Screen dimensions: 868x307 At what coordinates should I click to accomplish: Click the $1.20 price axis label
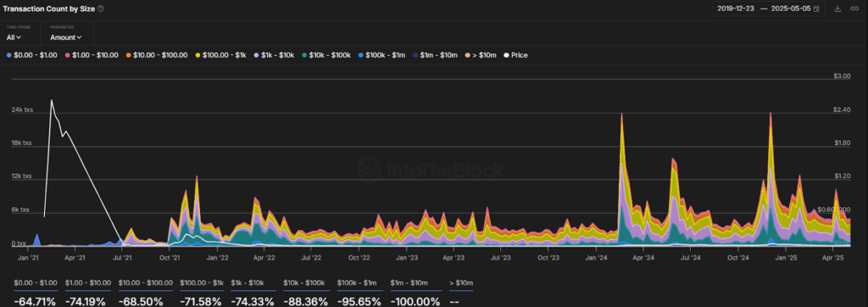842,176
